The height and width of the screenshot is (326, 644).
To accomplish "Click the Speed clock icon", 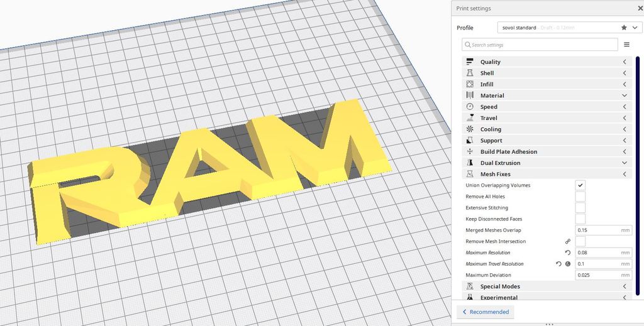I will click(470, 107).
